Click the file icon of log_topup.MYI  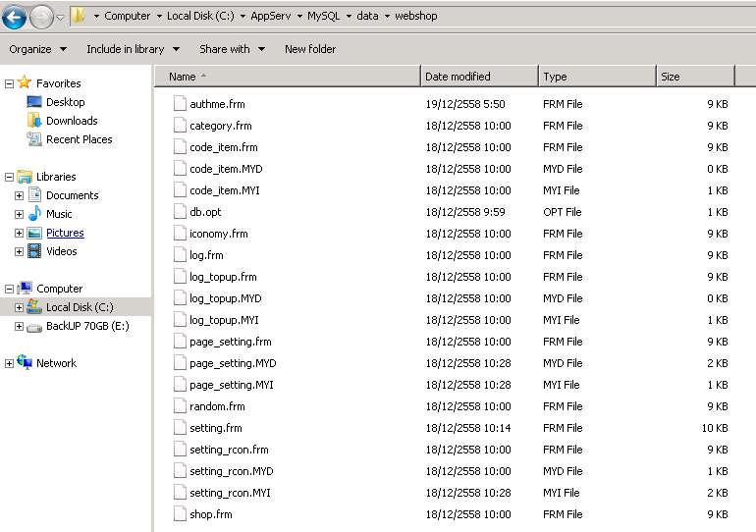[180, 319]
